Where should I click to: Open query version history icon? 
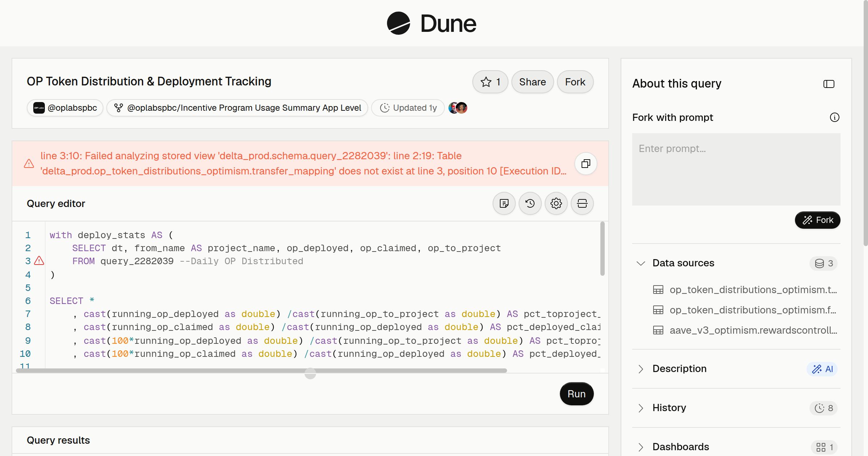pos(530,203)
